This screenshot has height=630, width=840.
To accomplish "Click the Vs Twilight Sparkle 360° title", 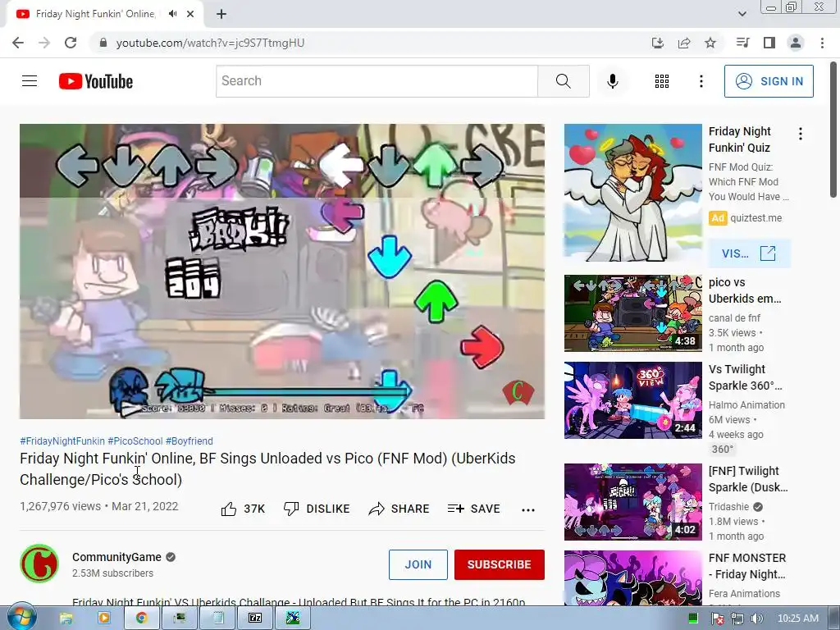I will pyautogui.click(x=745, y=377).
